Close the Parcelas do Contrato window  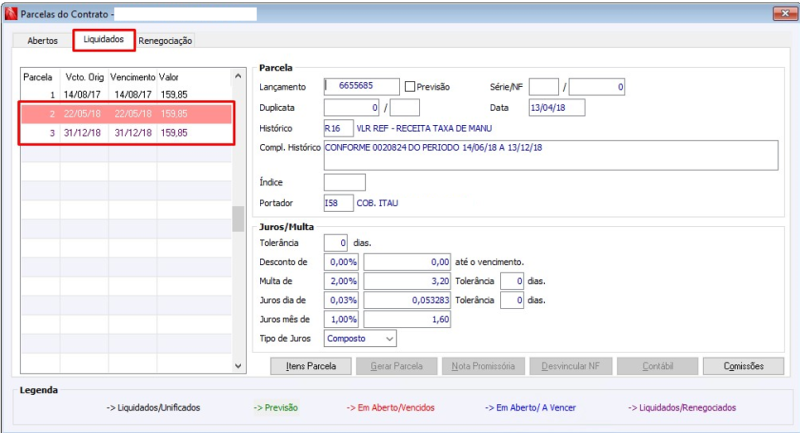click(x=785, y=13)
